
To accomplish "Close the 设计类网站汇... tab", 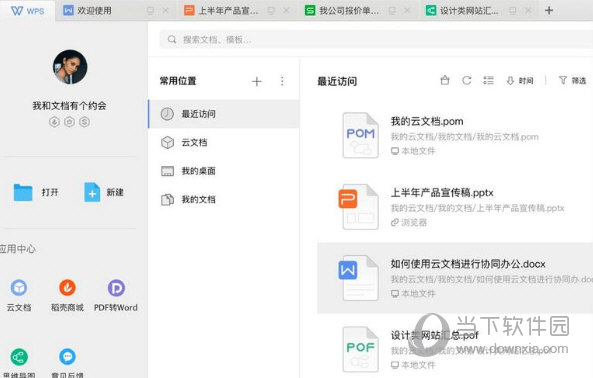I will pos(528,11).
